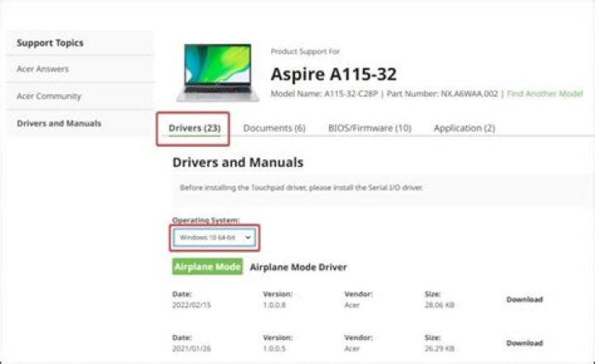The height and width of the screenshot is (364, 595).
Task: Download Airplane Mode driver version 1.0.0.5
Action: click(x=525, y=343)
